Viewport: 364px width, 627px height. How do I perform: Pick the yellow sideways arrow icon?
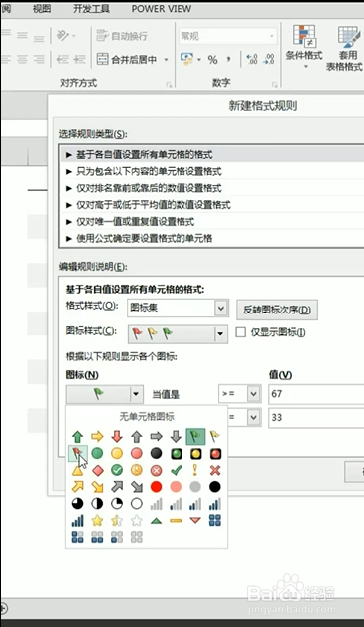(97, 436)
